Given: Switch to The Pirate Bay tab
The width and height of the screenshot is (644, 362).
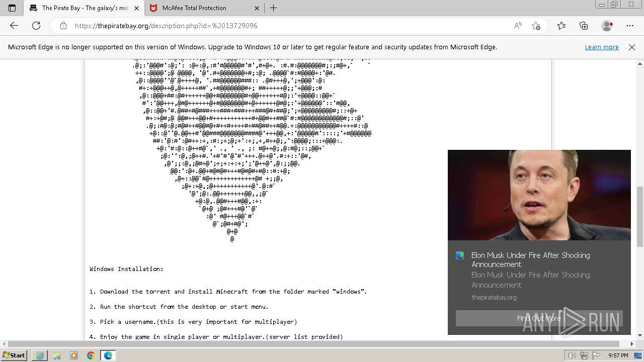Looking at the screenshot, I should click(x=85, y=8).
